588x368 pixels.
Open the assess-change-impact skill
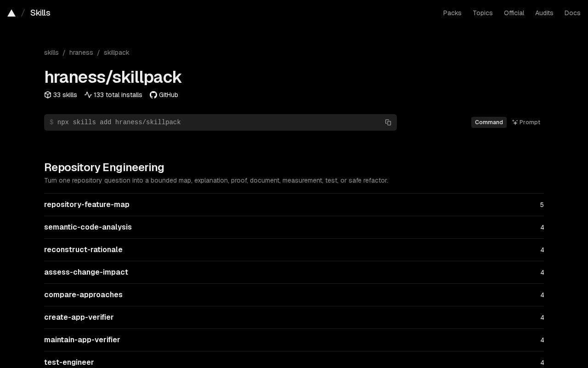coord(294,272)
